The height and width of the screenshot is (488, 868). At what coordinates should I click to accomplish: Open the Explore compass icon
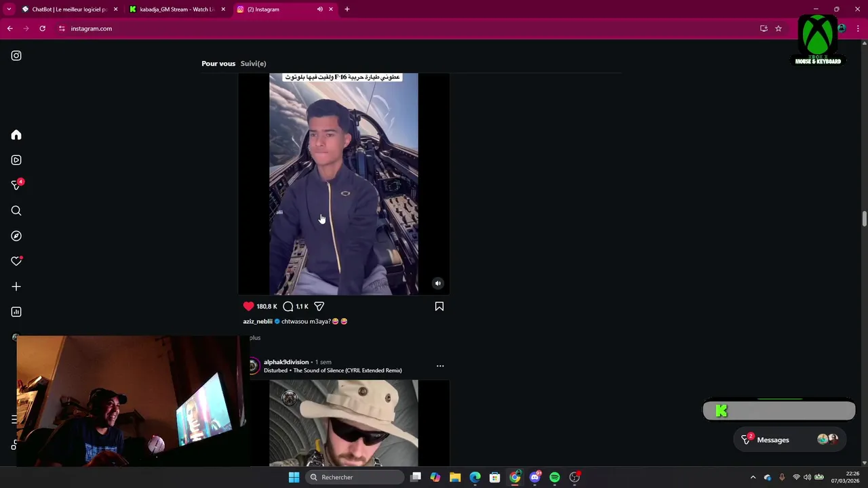pyautogui.click(x=16, y=236)
